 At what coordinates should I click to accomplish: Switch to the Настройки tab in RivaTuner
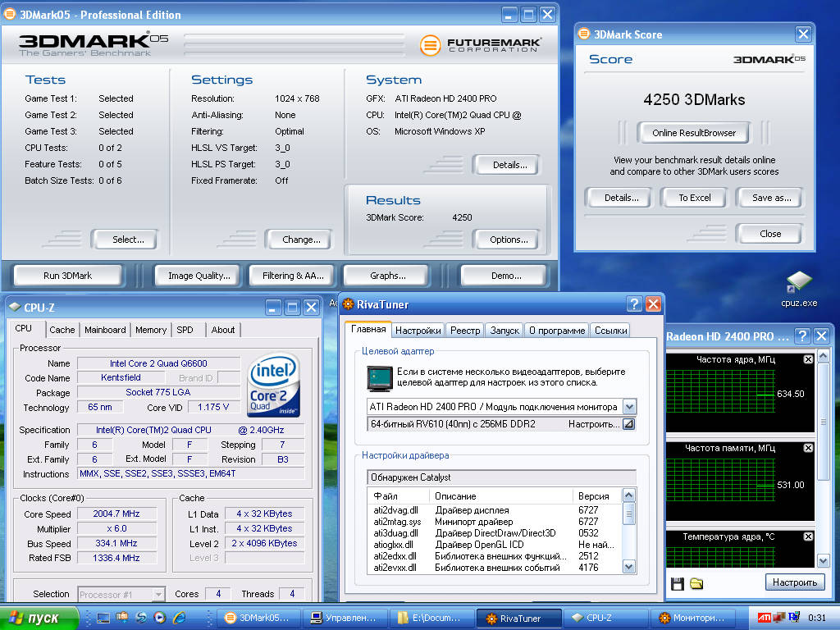(x=418, y=331)
